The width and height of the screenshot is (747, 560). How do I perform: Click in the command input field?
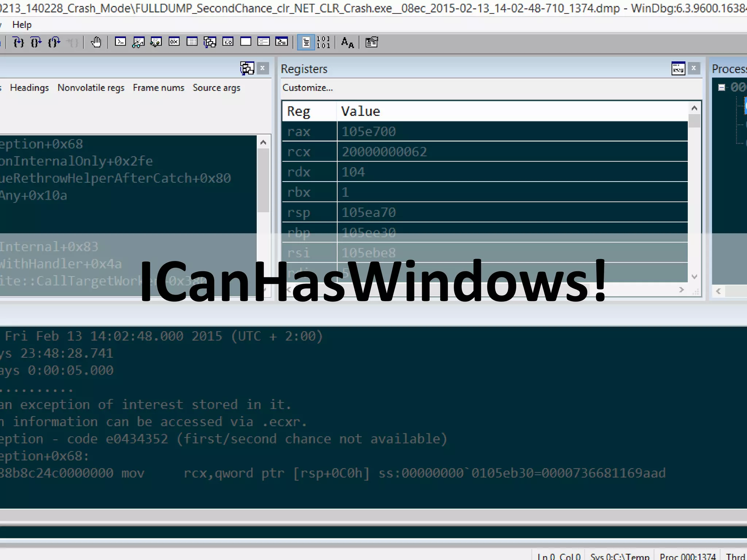click(x=373, y=532)
